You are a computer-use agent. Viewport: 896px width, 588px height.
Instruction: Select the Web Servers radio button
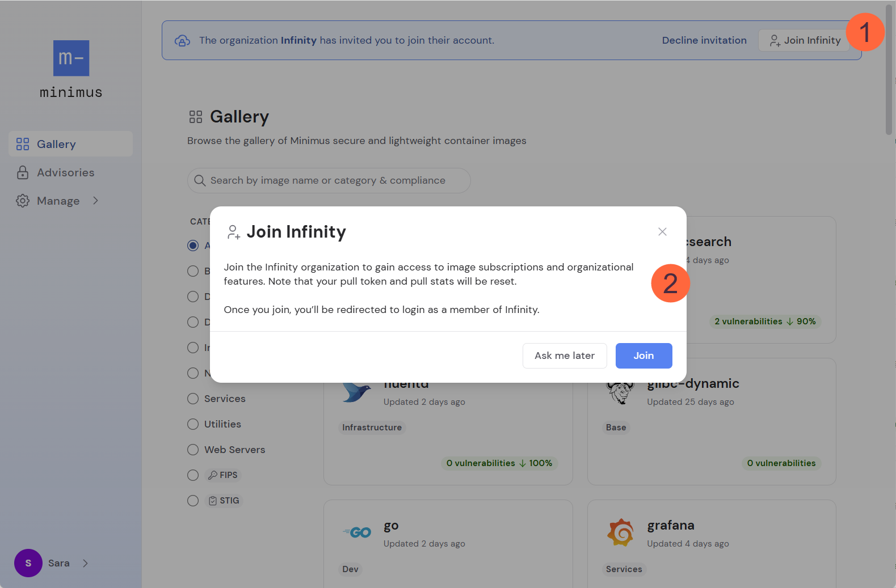(193, 450)
